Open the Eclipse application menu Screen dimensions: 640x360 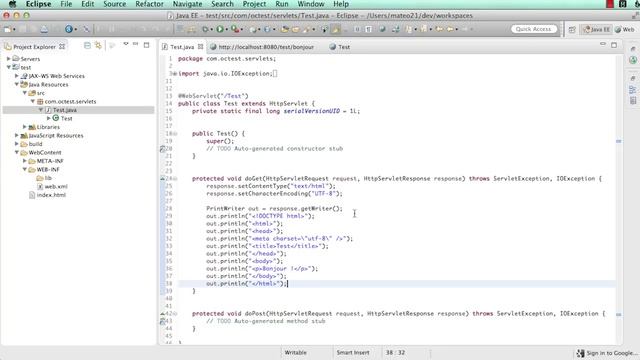[x=38, y=4]
